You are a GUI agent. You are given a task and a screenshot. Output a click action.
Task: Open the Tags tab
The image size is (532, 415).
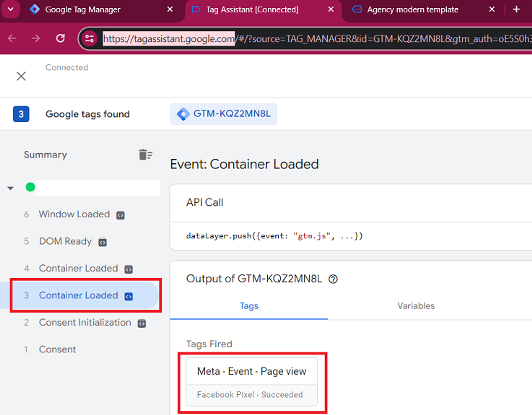click(x=249, y=306)
